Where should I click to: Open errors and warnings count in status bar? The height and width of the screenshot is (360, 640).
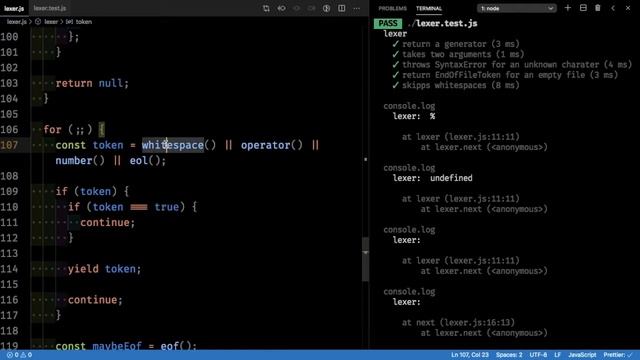tap(19, 355)
